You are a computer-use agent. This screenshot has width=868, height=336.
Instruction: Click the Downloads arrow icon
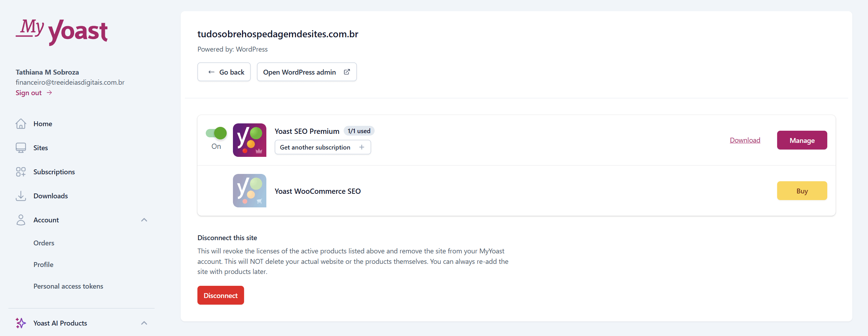tap(21, 196)
